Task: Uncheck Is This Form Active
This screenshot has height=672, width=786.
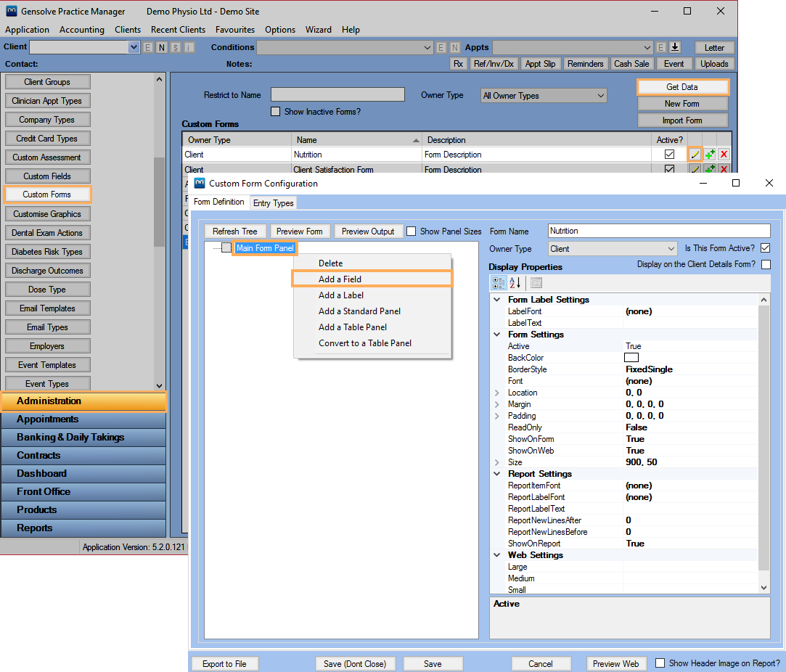Action: coord(766,247)
